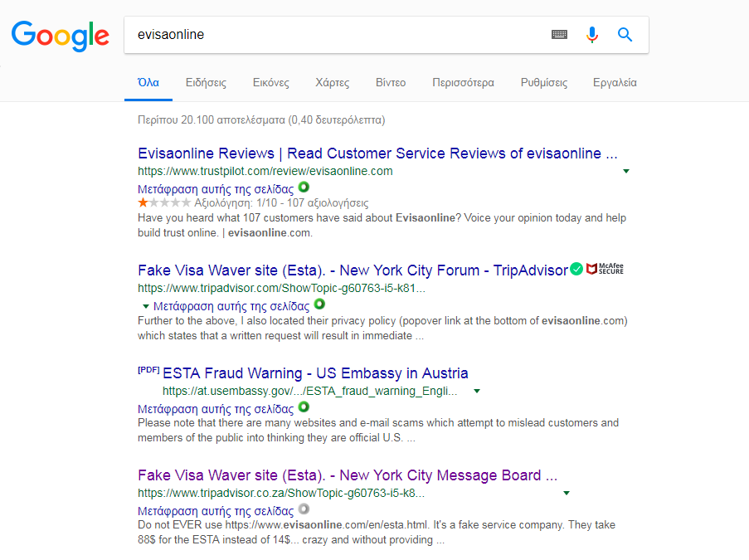Open the Περισσότερα menu
749x560 pixels.
[464, 83]
